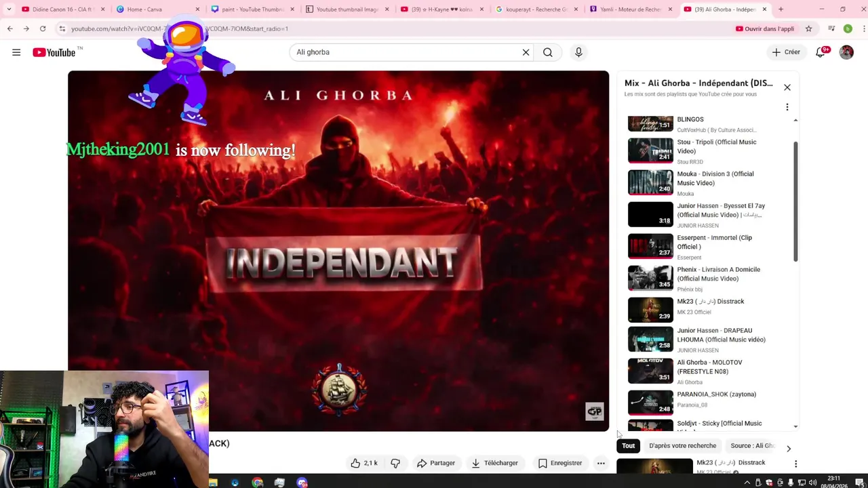
Task: Reload the current page
Action: 43,28
